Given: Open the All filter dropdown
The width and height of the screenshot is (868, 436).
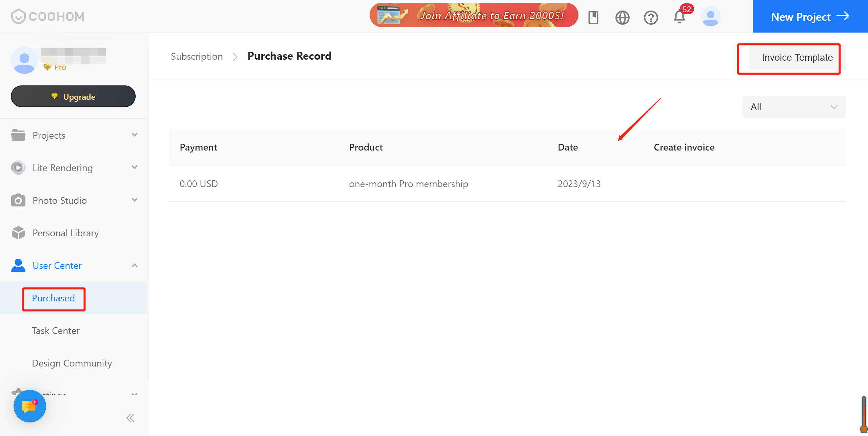Looking at the screenshot, I should click(794, 107).
